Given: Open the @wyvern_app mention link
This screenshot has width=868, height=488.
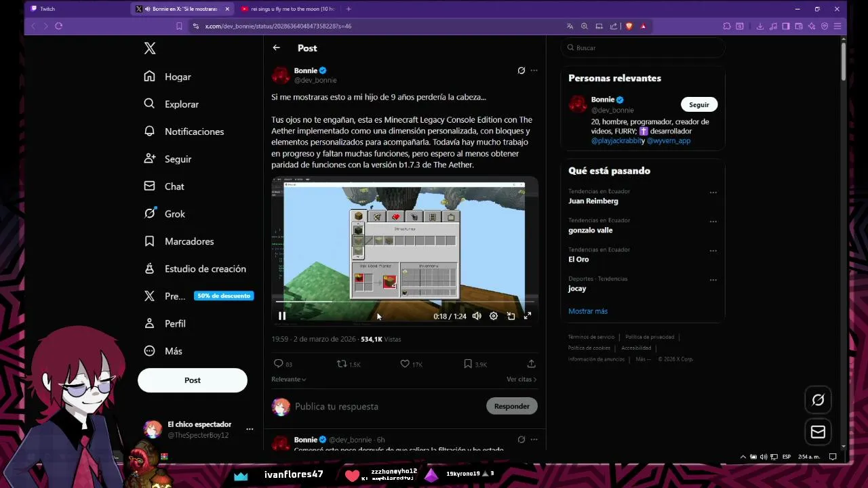Looking at the screenshot, I should tap(669, 141).
